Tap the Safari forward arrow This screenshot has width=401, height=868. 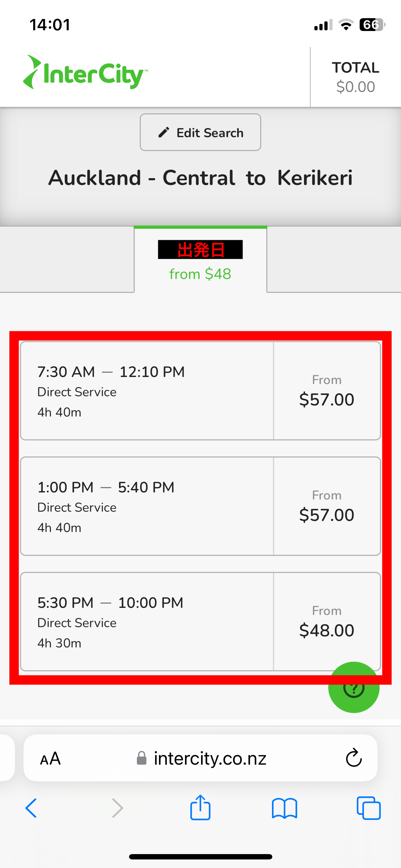tap(117, 808)
